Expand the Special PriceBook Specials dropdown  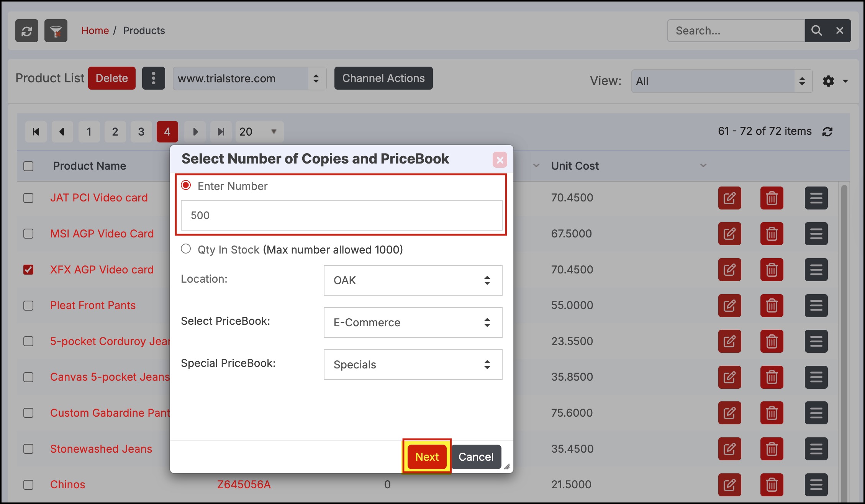pos(413,365)
